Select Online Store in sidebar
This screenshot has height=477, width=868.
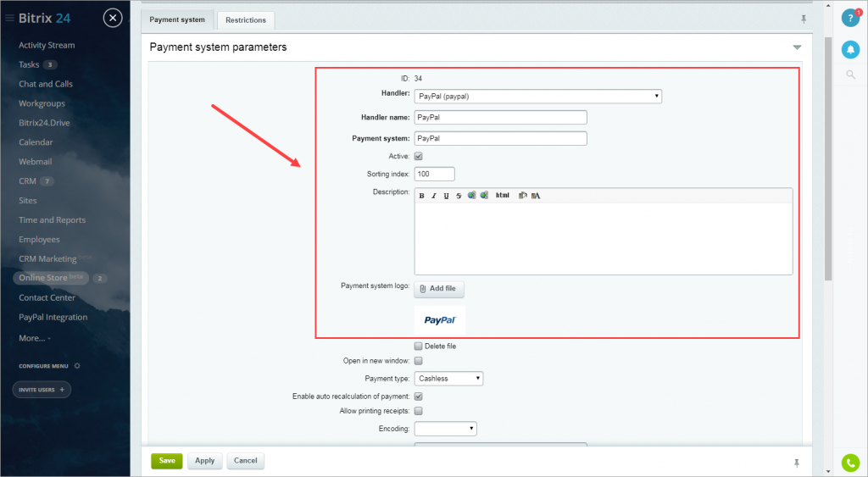pyautogui.click(x=51, y=278)
